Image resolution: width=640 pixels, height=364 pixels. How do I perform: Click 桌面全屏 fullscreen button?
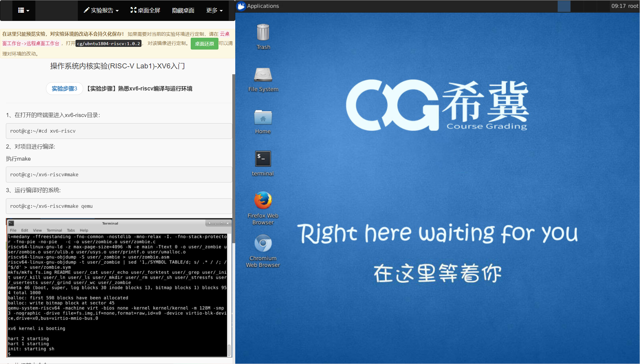(145, 10)
